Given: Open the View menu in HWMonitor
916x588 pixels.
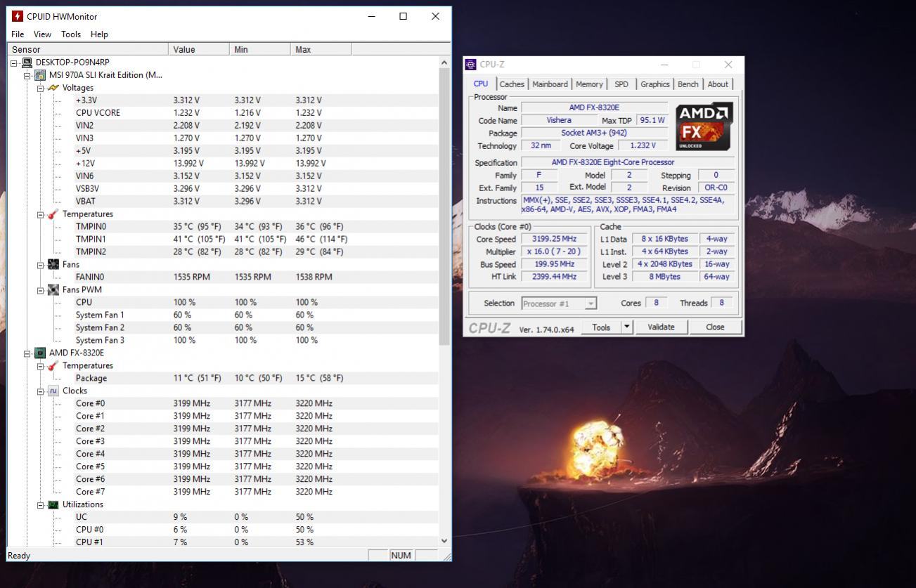Looking at the screenshot, I should coord(42,34).
